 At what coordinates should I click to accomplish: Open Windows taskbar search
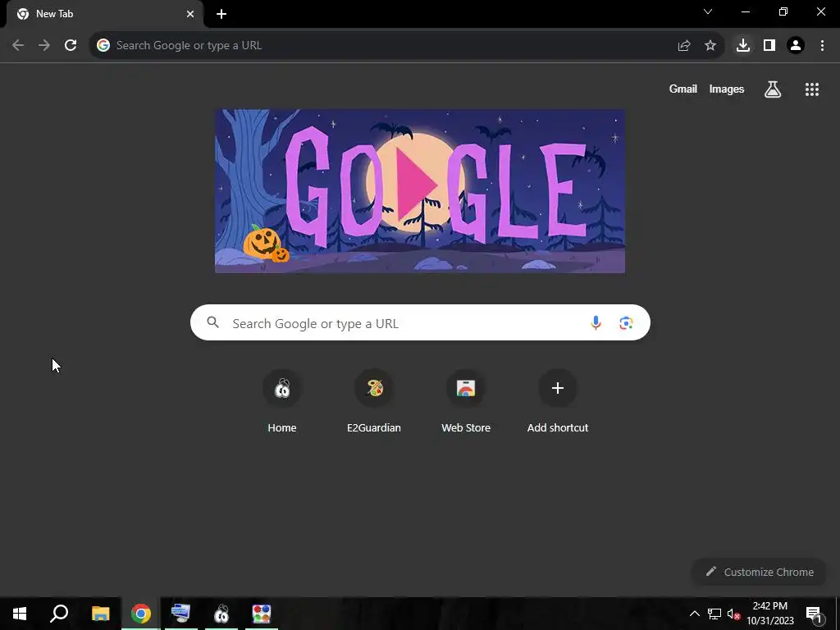pos(59,614)
